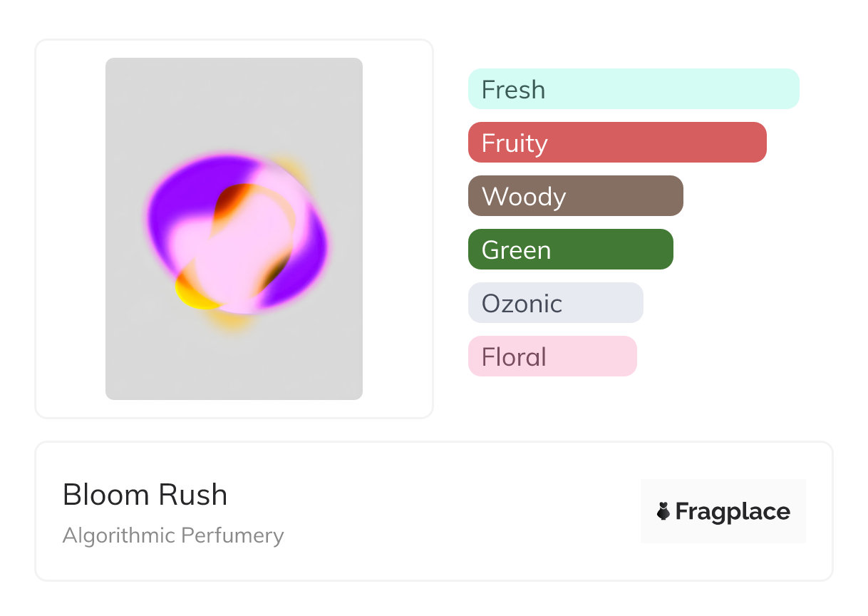
Task: Pick the Green accord bar
Action: [x=570, y=250]
